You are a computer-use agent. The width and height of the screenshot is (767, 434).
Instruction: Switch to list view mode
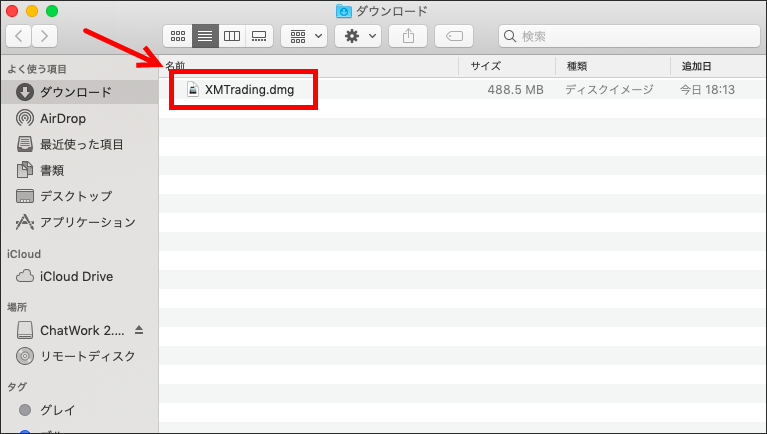(205, 36)
